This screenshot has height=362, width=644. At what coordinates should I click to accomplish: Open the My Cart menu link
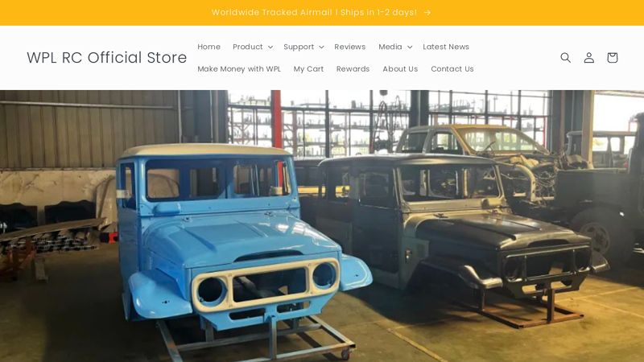308,69
